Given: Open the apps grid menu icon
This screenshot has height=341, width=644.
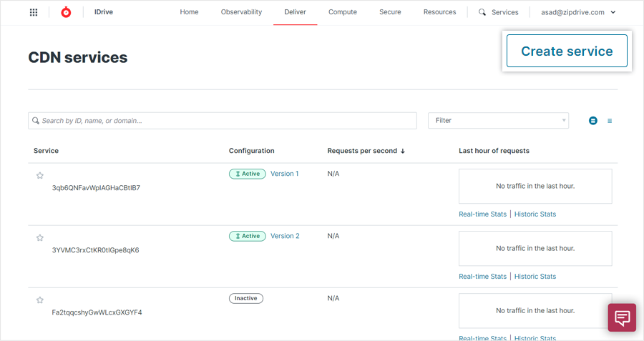Looking at the screenshot, I should tap(34, 12).
